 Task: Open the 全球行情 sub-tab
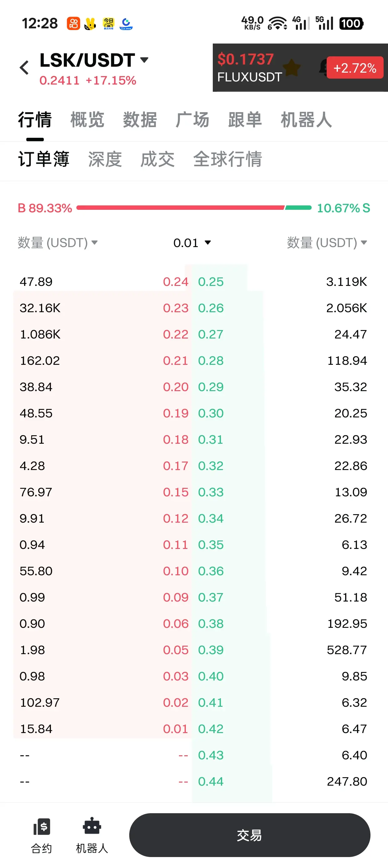coord(227,159)
